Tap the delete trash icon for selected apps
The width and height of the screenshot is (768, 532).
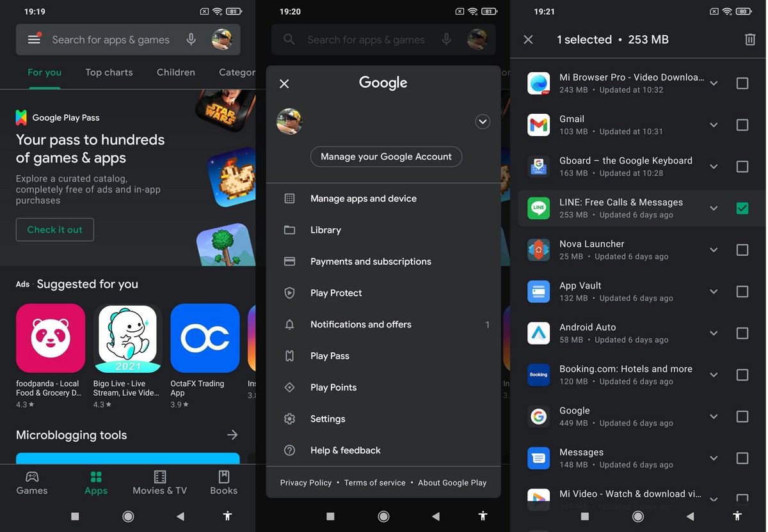pos(750,40)
